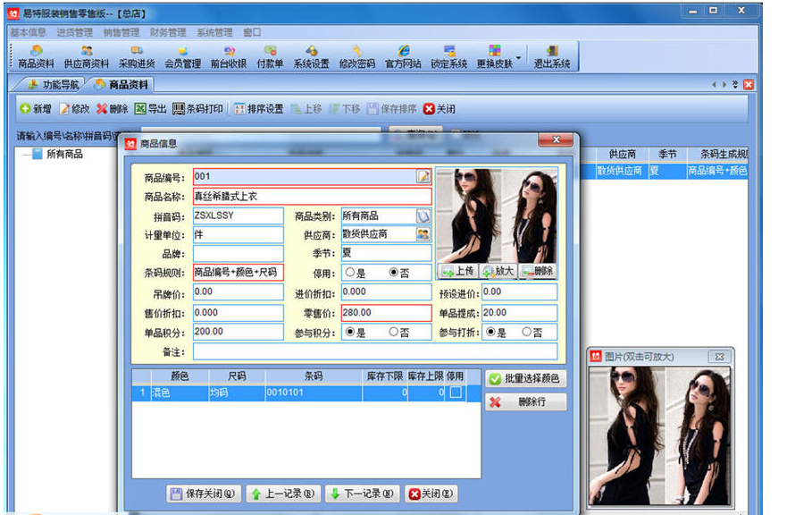Image resolution: width=812 pixels, height=515 pixels.
Task: Click 条码打印 toolbar button
Action: [197, 109]
